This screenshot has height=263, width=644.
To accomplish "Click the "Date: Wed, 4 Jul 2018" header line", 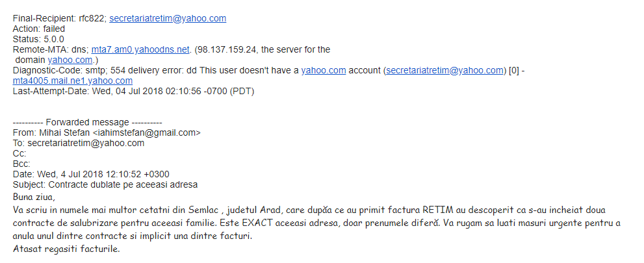I will (x=91, y=175).
